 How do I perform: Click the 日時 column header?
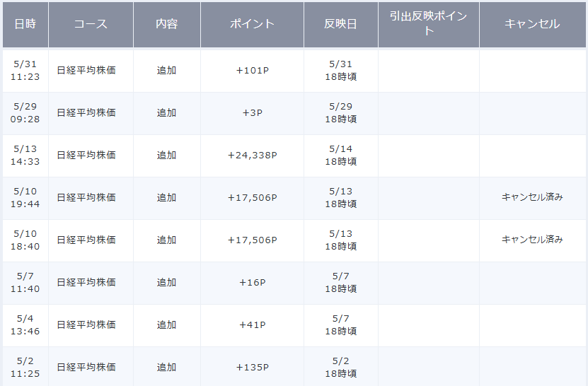(25, 24)
